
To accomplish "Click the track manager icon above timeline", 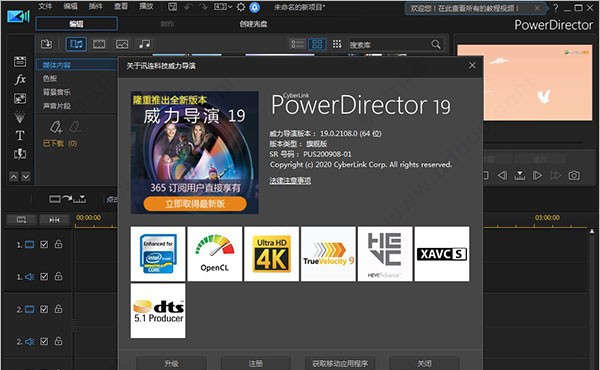I will [x=22, y=220].
